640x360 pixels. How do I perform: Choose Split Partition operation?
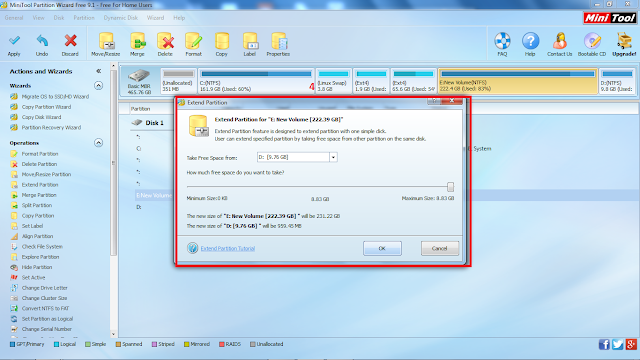(36, 205)
